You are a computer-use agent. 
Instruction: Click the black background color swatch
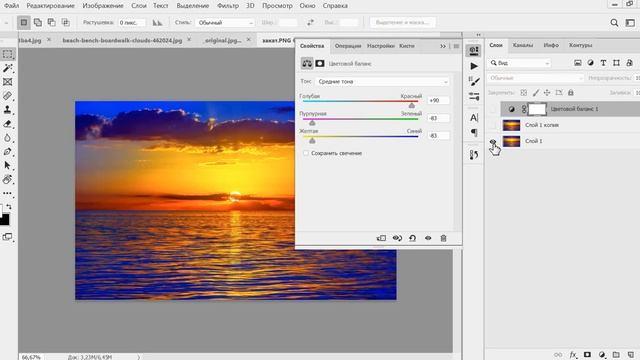tap(4, 220)
